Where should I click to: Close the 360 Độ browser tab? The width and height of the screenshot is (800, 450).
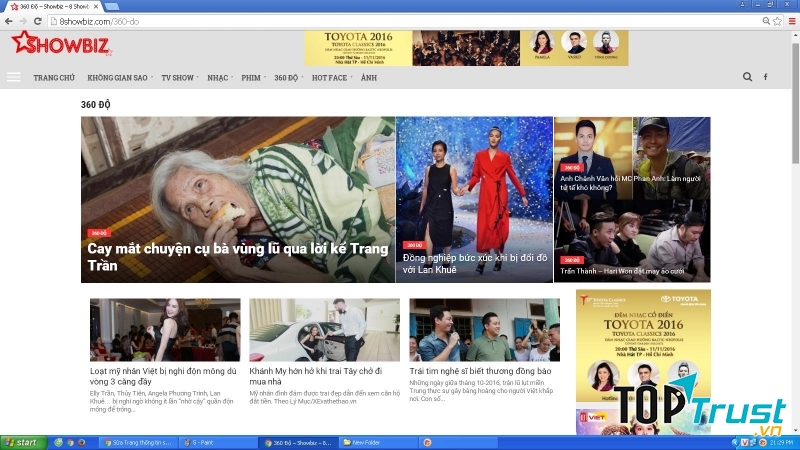coord(96,7)
